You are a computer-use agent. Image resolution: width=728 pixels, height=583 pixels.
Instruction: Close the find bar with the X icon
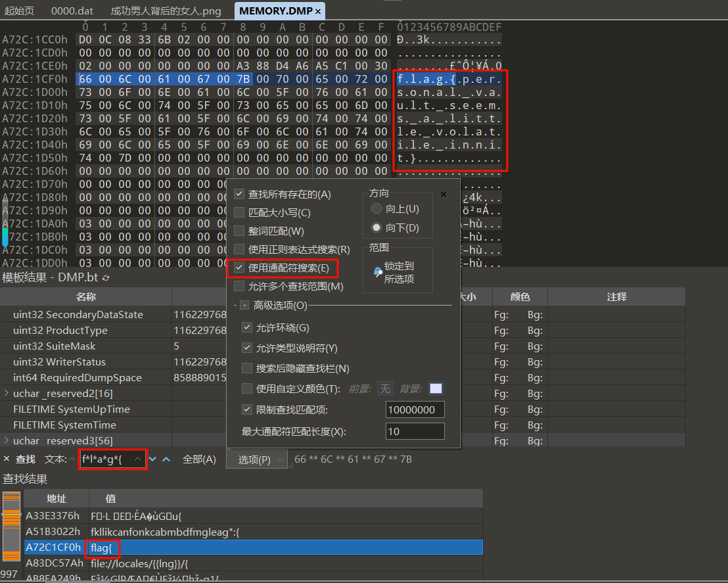point(7,459)
